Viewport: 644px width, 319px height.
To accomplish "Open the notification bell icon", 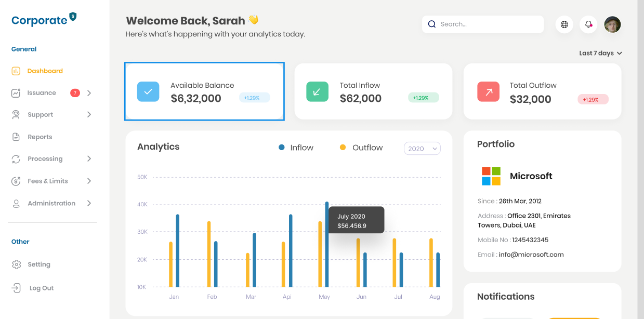I will point(588,24).
